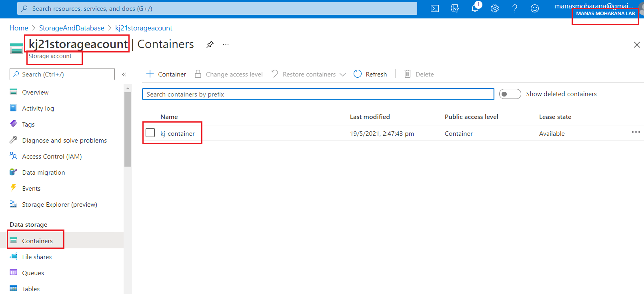Open Tags menu item

point(28,124)
